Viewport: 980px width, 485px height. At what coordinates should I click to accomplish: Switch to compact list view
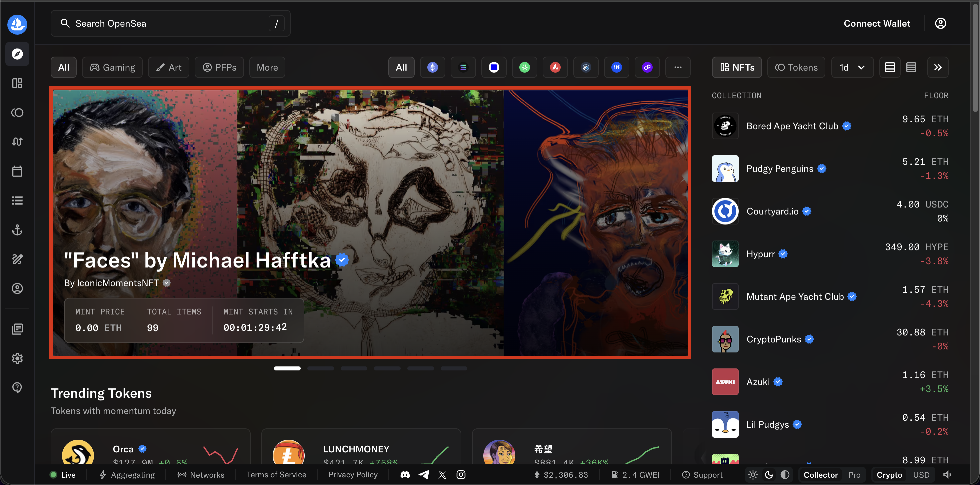tap(911, 67)
